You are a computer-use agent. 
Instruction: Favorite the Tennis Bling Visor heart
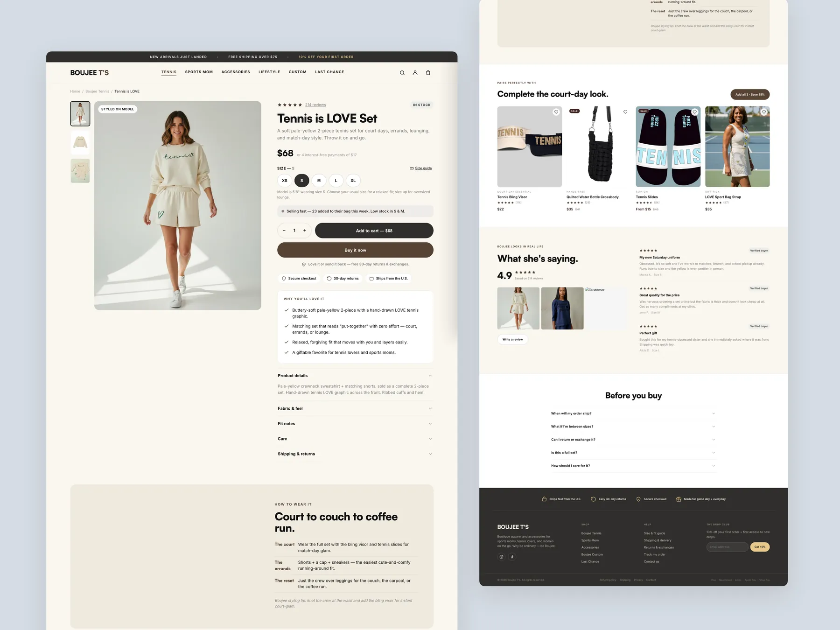click(x=556, y=112)
